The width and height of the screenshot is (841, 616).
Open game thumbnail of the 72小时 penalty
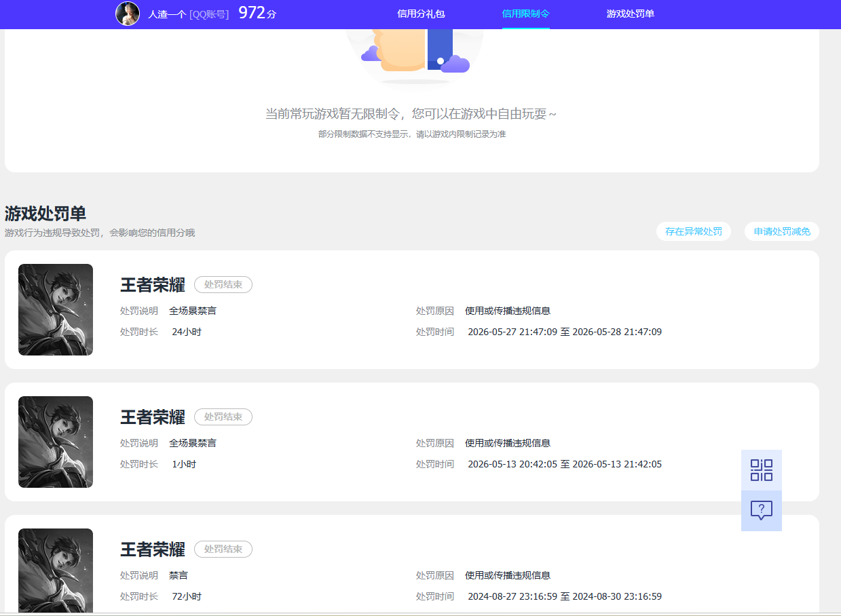56,571
